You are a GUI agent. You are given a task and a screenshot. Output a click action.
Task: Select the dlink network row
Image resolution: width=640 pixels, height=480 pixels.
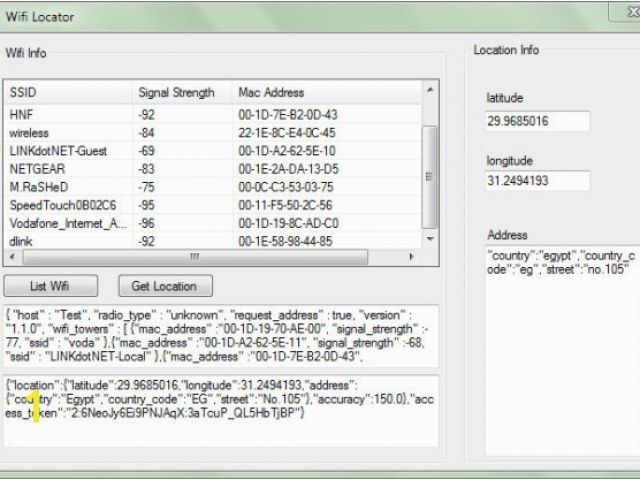tap(212, 241)
